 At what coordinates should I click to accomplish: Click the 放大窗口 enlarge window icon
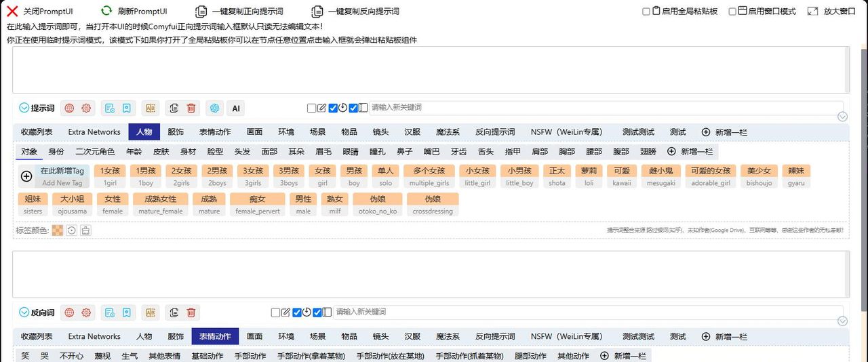coord(812,11)
